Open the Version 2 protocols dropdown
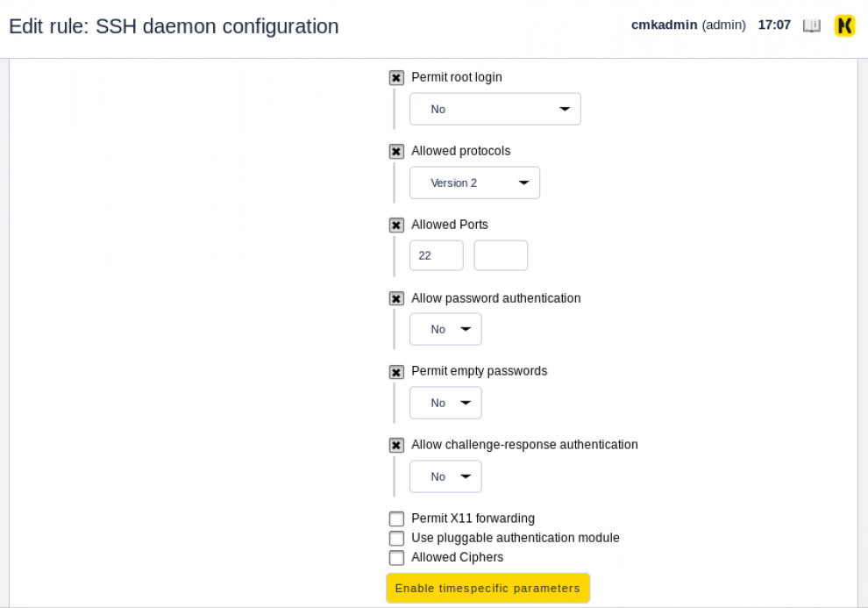 point(474,182)
